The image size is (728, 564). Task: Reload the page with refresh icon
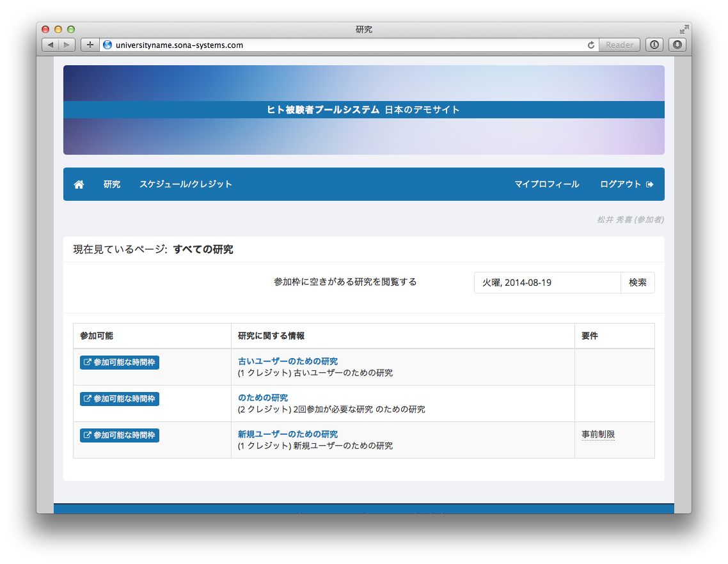tap(590, 45)
